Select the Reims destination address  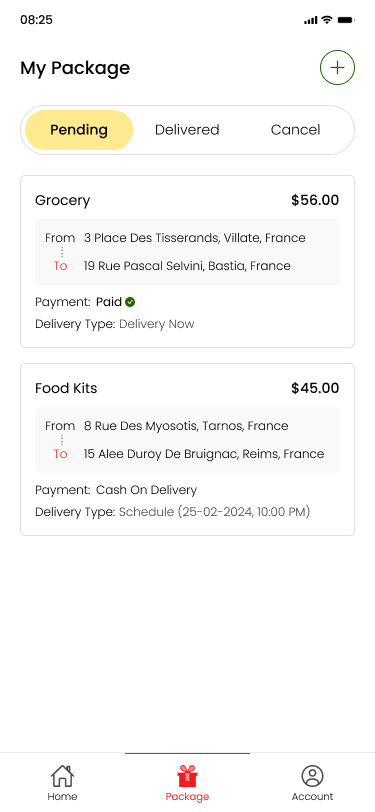(x=204, y=454)
